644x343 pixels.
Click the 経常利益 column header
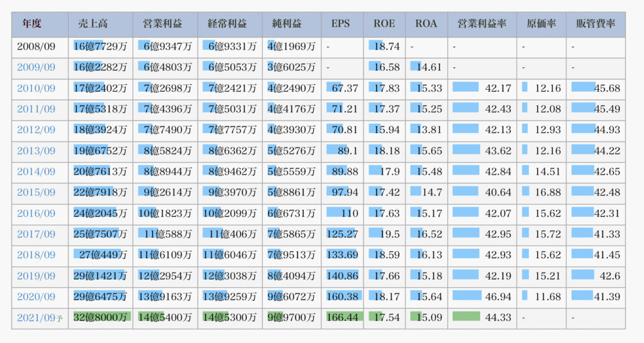tap(227, 24)
